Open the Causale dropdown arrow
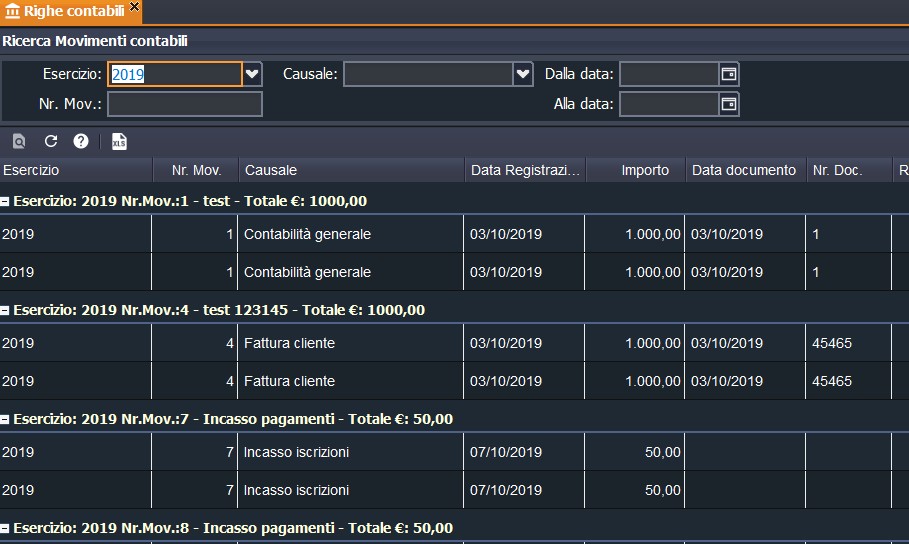Viewport: 909px width, 544px height. 522,74
